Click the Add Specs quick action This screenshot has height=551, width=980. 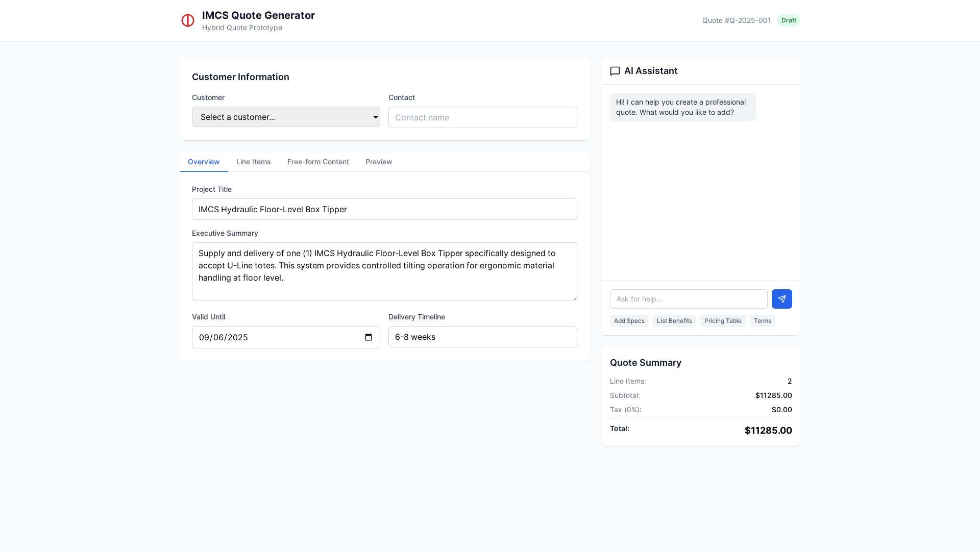click(x=629, y=321)
